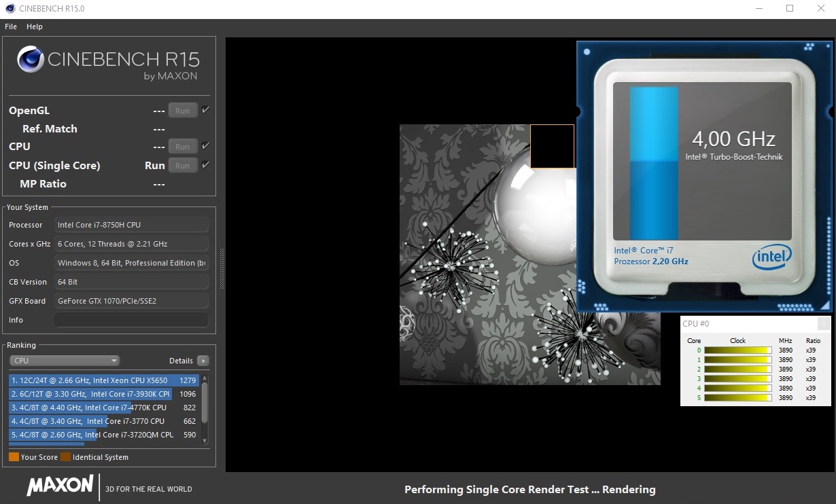
Task: Click the OS field showing Windows 8
Action: [131, 263]
